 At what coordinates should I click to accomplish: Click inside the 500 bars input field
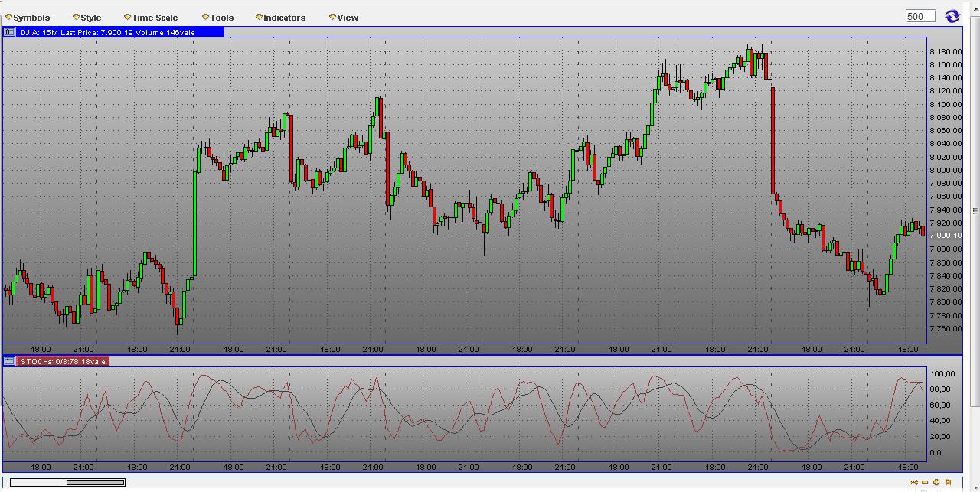coord(919,15)
